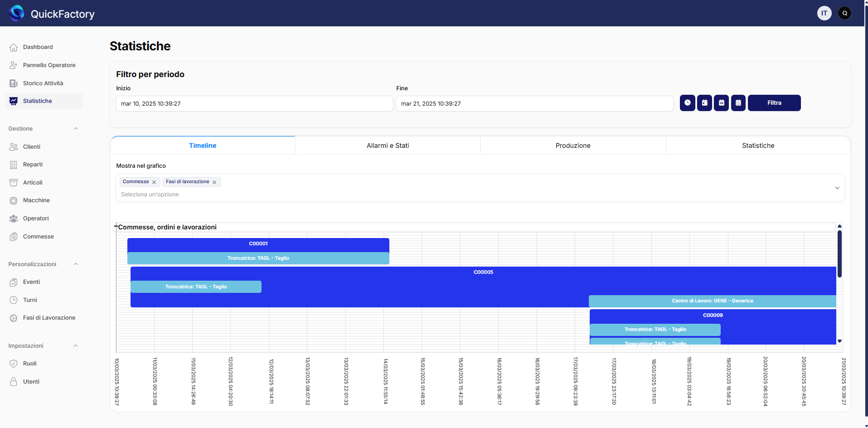Click the timeline chart vertical scrollbar thumb
Screen dimensions: 868x428
[x=839, y=254]
